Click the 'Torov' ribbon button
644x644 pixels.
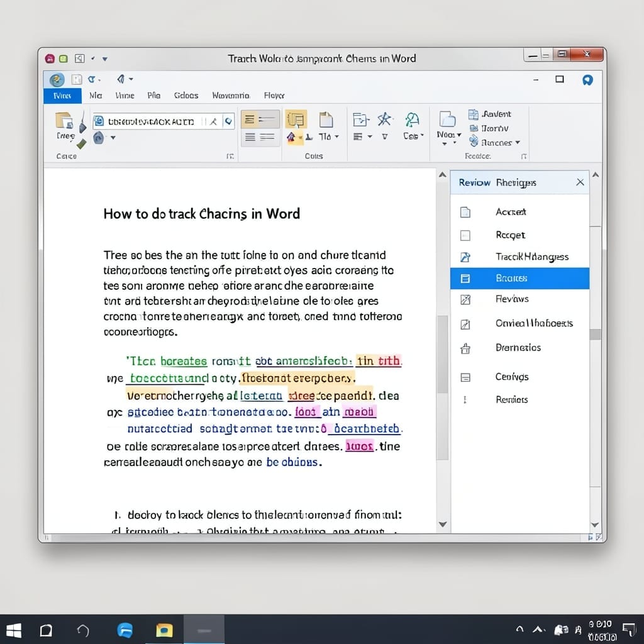[x=489, y=128]
